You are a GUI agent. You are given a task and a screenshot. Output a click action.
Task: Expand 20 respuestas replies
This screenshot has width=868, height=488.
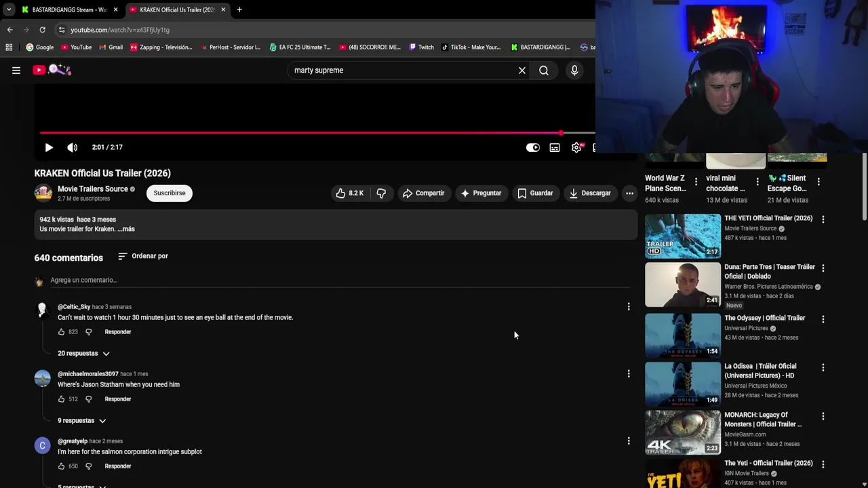coord(83,353)
